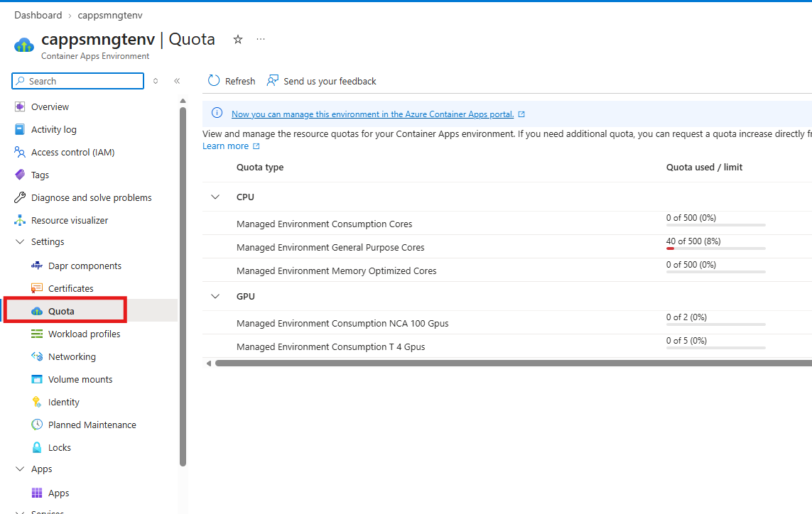Screen dimensions: 812x514
Task: Click the table's scroll left arrow
Action: pyautogui.click(x=208, y=363)
